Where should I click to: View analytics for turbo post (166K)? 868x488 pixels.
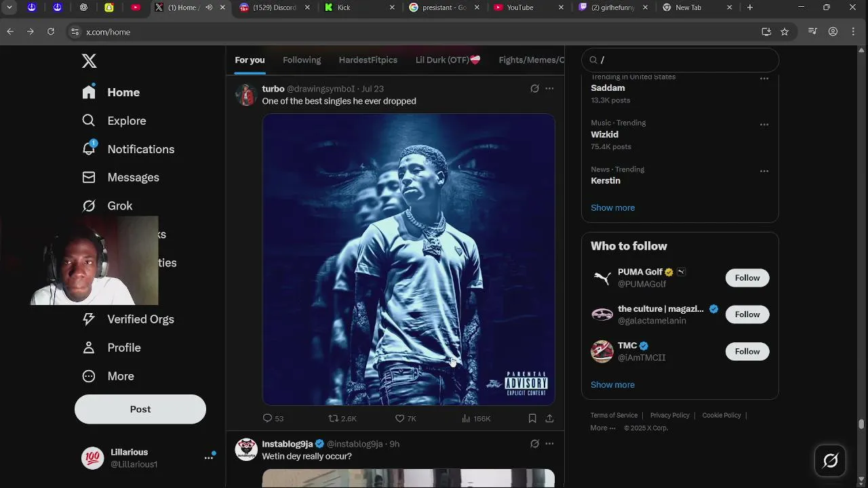(475, 418)
